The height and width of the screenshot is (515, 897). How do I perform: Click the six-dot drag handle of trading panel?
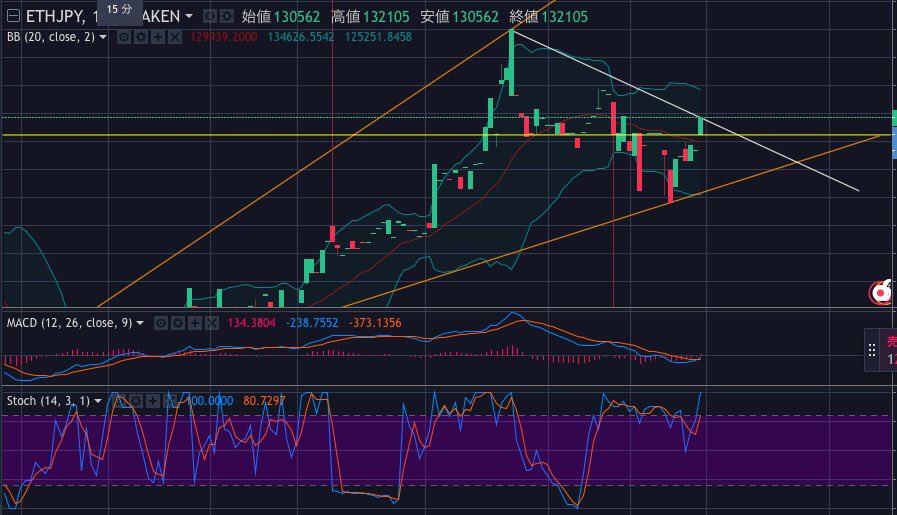872,350
